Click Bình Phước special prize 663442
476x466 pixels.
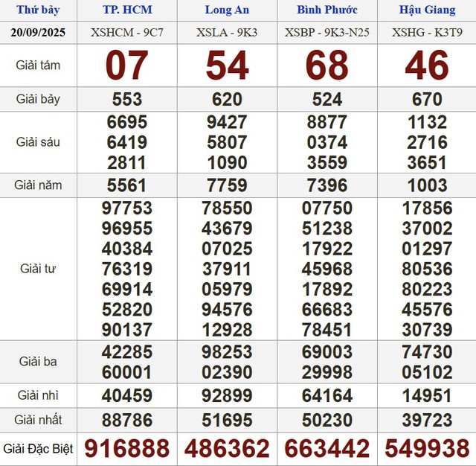pyautogui.click(x=327, y=448)
